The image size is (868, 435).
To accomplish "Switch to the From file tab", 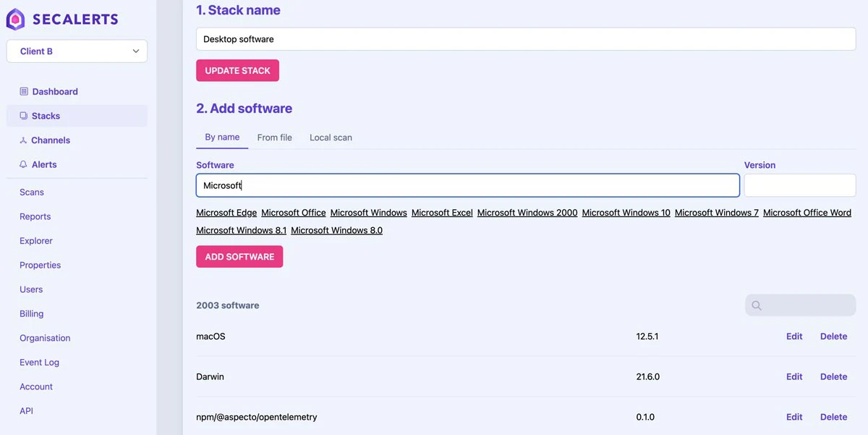I will point(274,137).
